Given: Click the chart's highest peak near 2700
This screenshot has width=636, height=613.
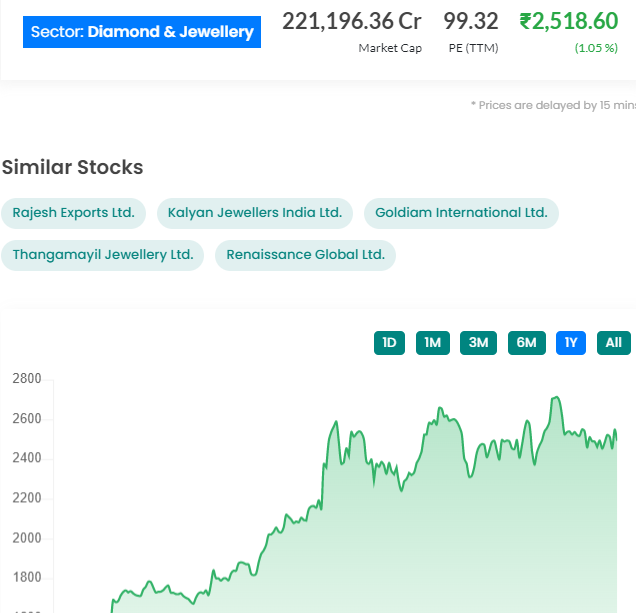Looking at the screenshot, I should pos(556,398).
